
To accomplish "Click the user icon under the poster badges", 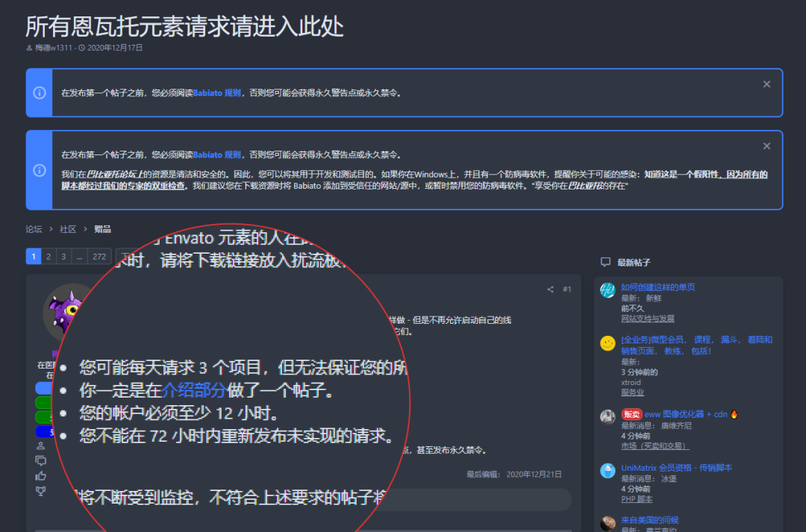I will click(x=40, y=445).
